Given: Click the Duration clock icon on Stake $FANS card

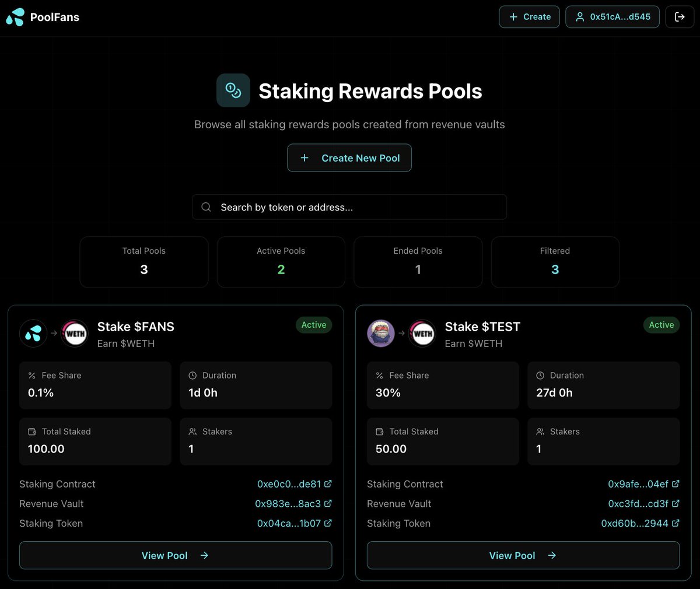Looking at the screenshot, I should click(x=192, y=376).
